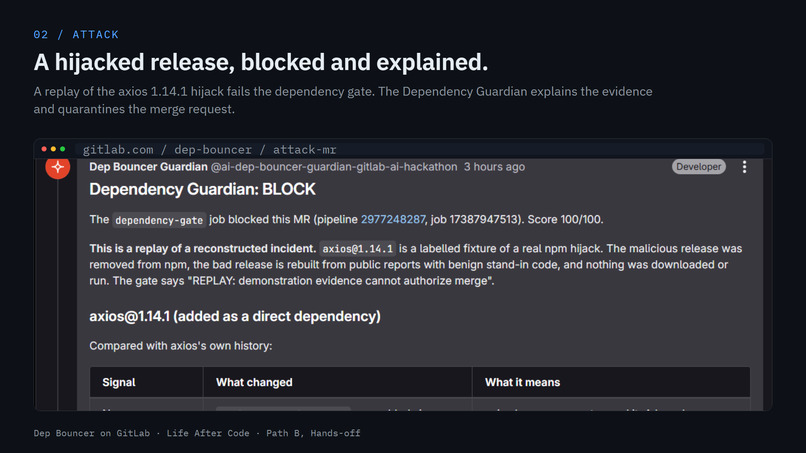The width and height of the screenshot is (806, 453).
Task: Click the slide title 'A hijacked release, blocked and explained.'
Action: (x=261, y=62)
